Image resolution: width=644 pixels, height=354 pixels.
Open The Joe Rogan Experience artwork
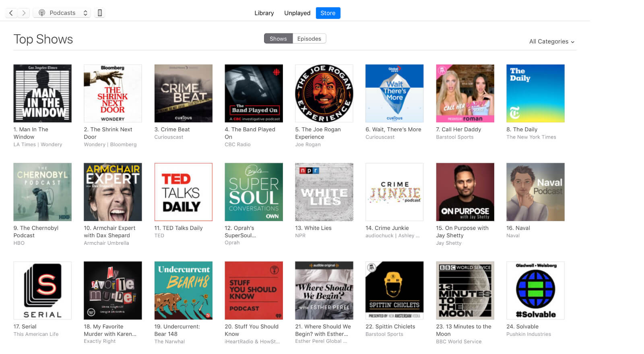324,93
